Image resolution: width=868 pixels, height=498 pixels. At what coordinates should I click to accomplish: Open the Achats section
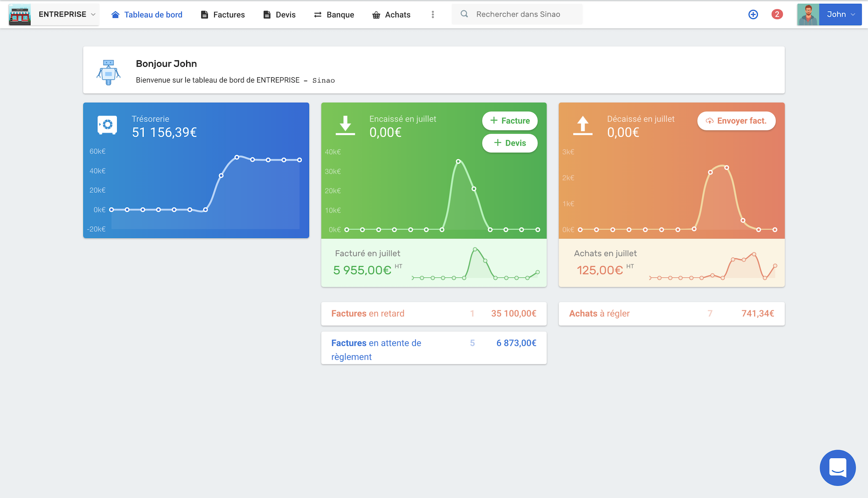(391, 15)
